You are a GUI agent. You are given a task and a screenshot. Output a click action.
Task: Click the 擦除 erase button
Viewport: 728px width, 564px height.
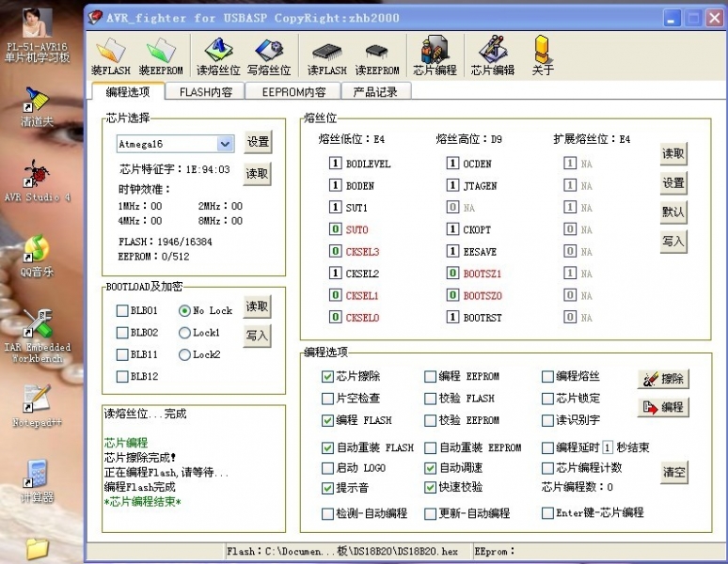pos(663,379)
